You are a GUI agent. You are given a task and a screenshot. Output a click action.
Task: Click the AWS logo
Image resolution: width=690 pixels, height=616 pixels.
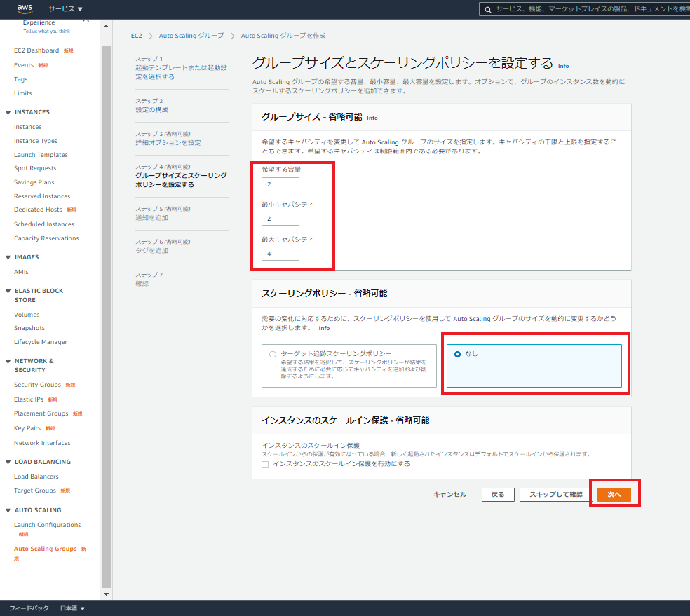(25, 8)
